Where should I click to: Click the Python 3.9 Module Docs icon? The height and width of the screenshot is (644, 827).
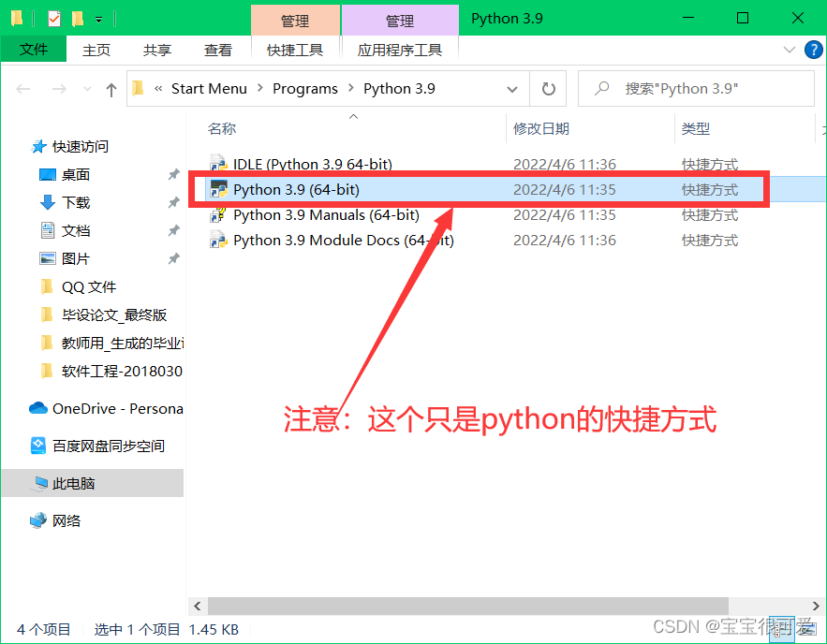pyautogui.click(x=218, y=241)
